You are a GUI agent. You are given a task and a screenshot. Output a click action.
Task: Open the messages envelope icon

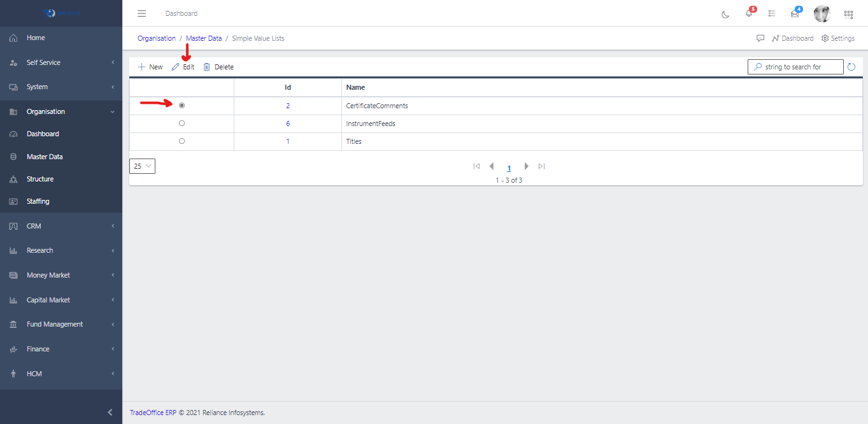795,14
